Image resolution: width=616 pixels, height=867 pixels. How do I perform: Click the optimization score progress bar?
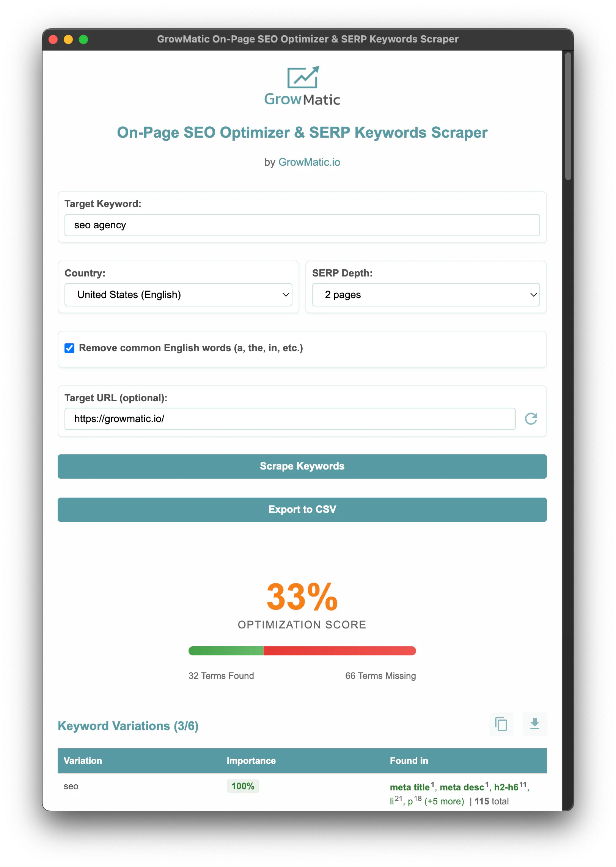coord(302,651)
